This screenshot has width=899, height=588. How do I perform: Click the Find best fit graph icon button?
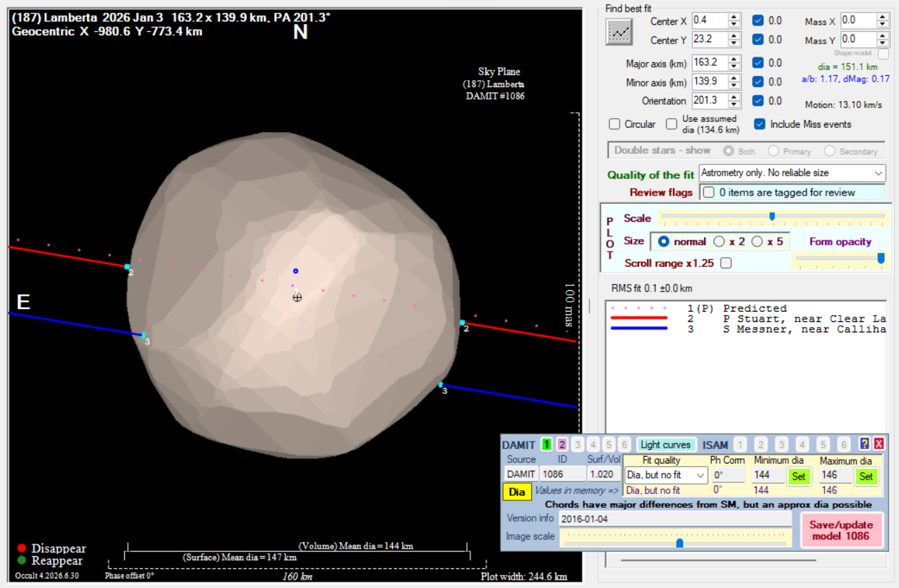coord(619,32)
